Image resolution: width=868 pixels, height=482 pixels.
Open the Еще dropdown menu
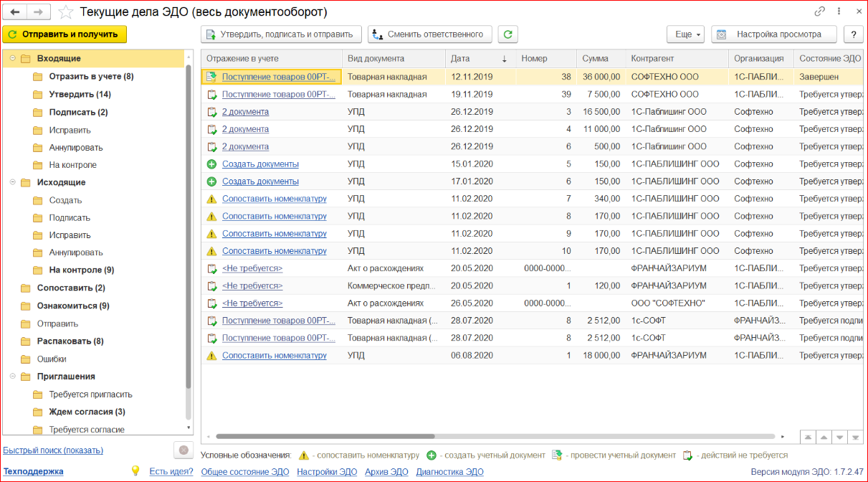[686, 34]
